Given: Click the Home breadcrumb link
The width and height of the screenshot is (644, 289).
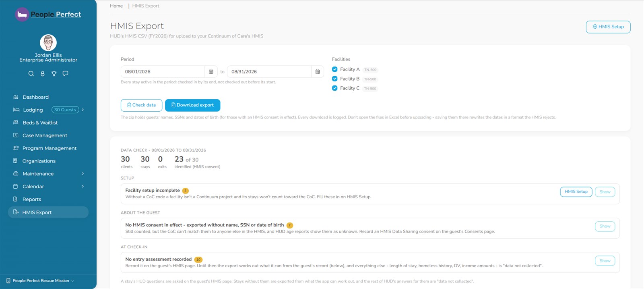Looking at the screenshot, I should pos(116,6).
